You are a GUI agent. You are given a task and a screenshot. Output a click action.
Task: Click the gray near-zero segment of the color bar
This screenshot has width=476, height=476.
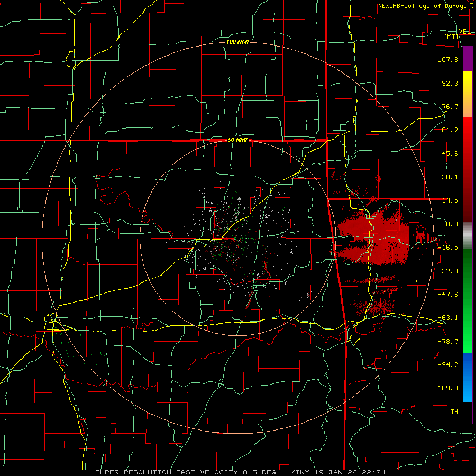[467, 235]
